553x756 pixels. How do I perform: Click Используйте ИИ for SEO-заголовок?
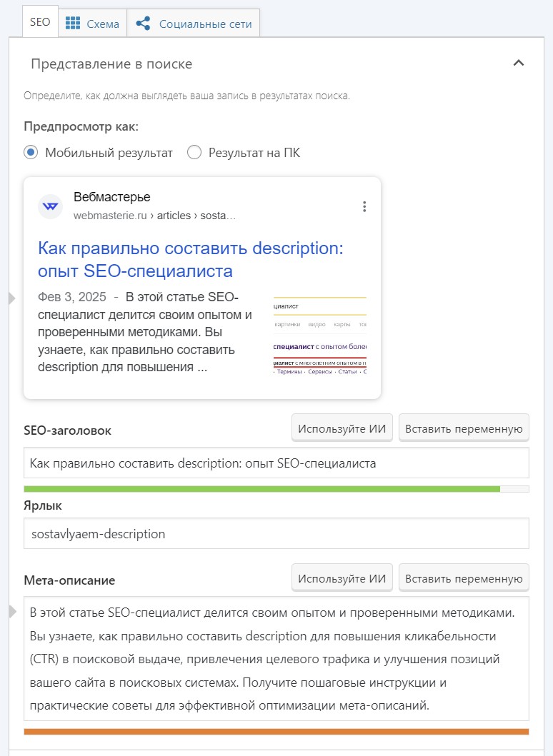[x=342, y=429]
